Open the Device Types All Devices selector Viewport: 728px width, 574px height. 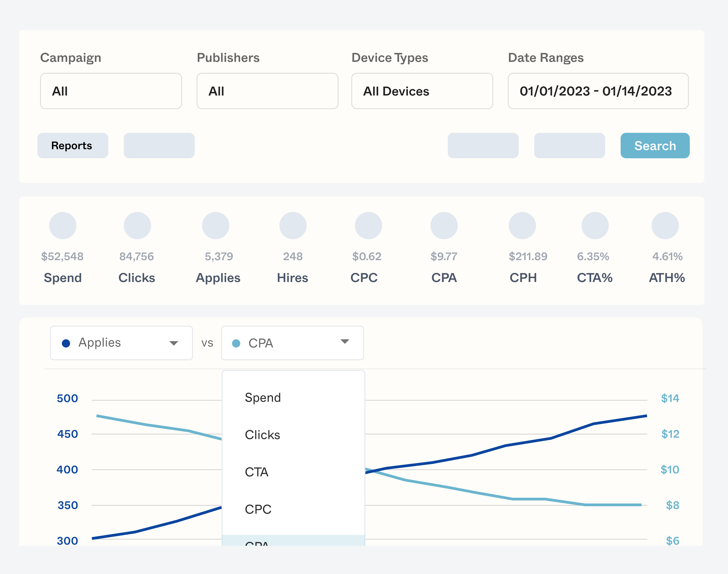pos(422,91)
